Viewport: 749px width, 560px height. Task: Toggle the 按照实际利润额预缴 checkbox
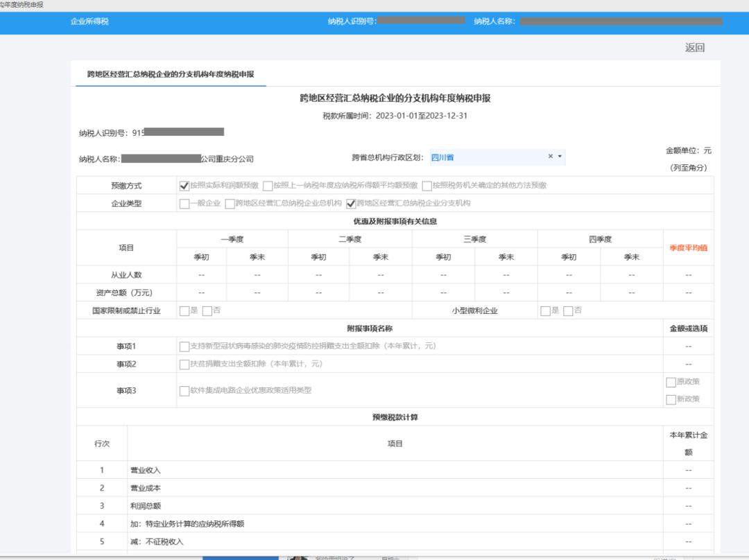[x=184, y=186]
